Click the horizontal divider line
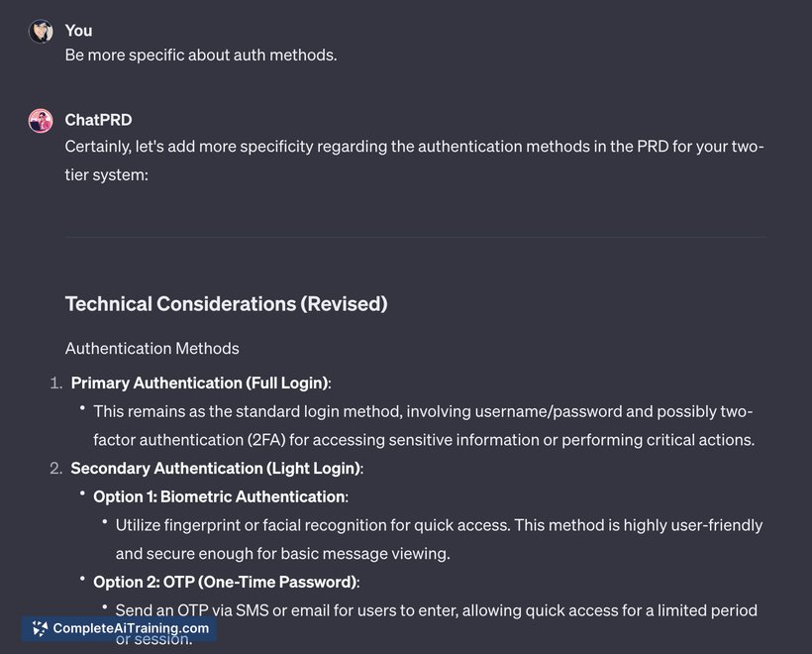812x654 pixels. tap(415, 238)
